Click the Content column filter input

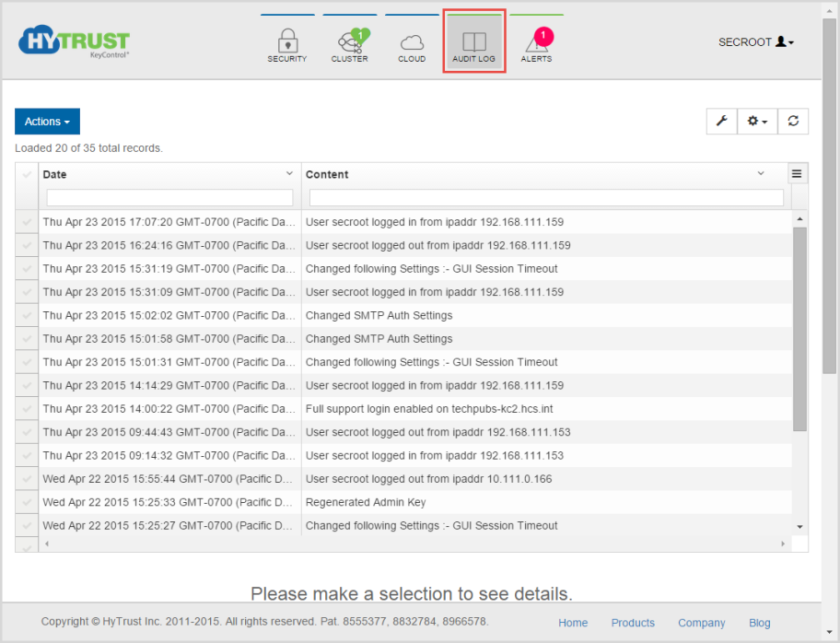[x=546, y=197]
